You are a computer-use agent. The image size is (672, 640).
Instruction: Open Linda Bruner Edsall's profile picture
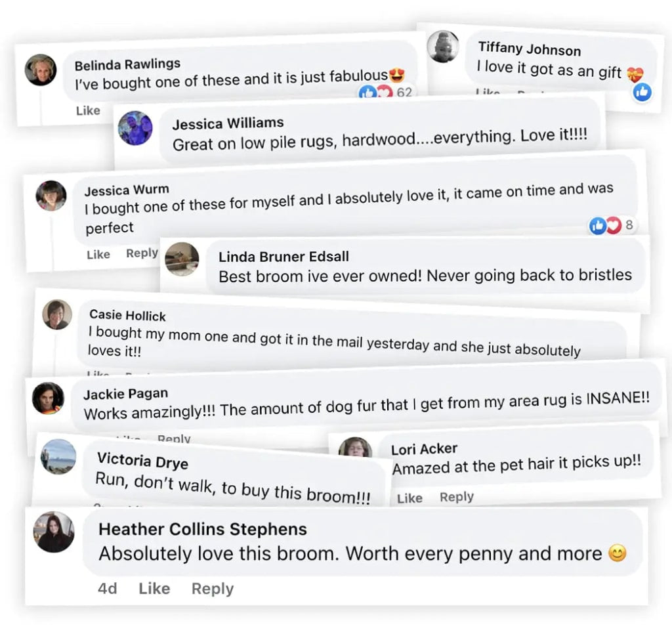182,259
